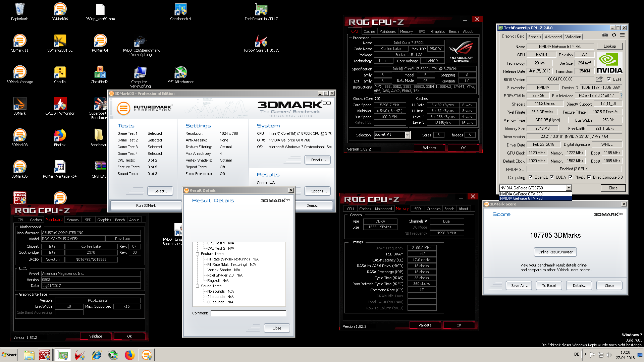This screenshot has height=362, width=644.
Task: Select the Firefox desktop icon
Action: point(60,138)
